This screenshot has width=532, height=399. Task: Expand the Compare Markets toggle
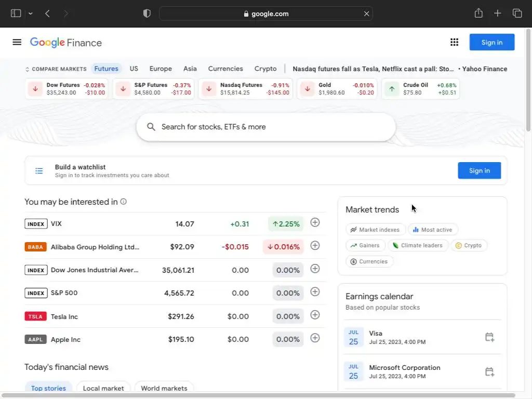[56, 69]
